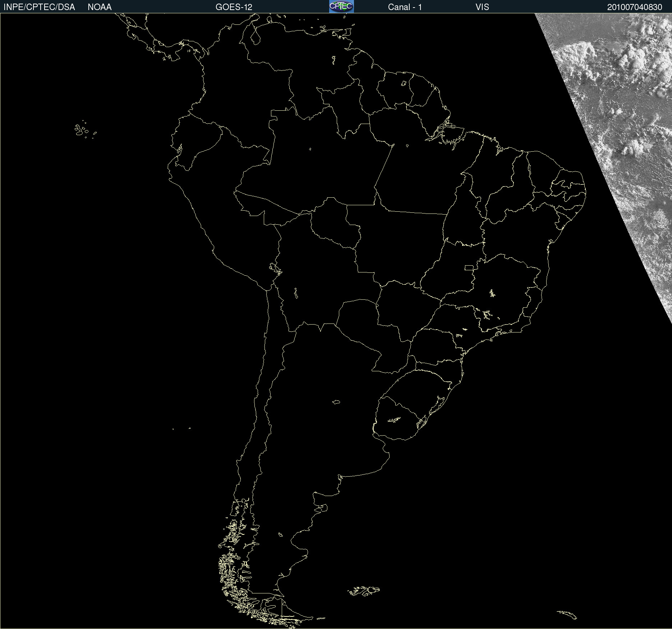Click the Canal - 1 label
Viewport: 672px width, 629px height.
[405, 7]
